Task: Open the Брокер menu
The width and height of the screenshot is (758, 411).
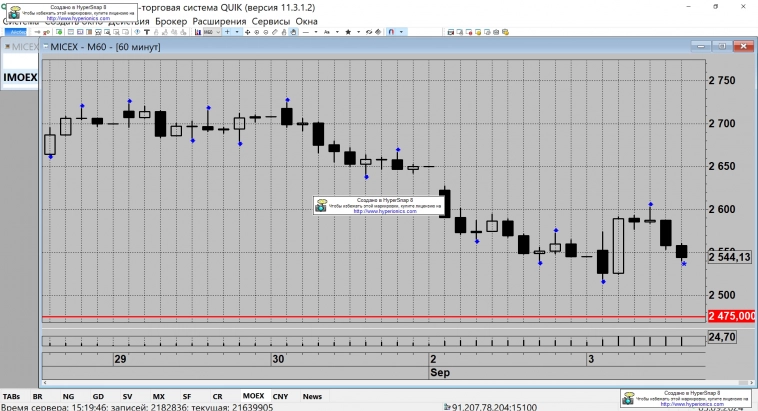Action: [171, 21]
